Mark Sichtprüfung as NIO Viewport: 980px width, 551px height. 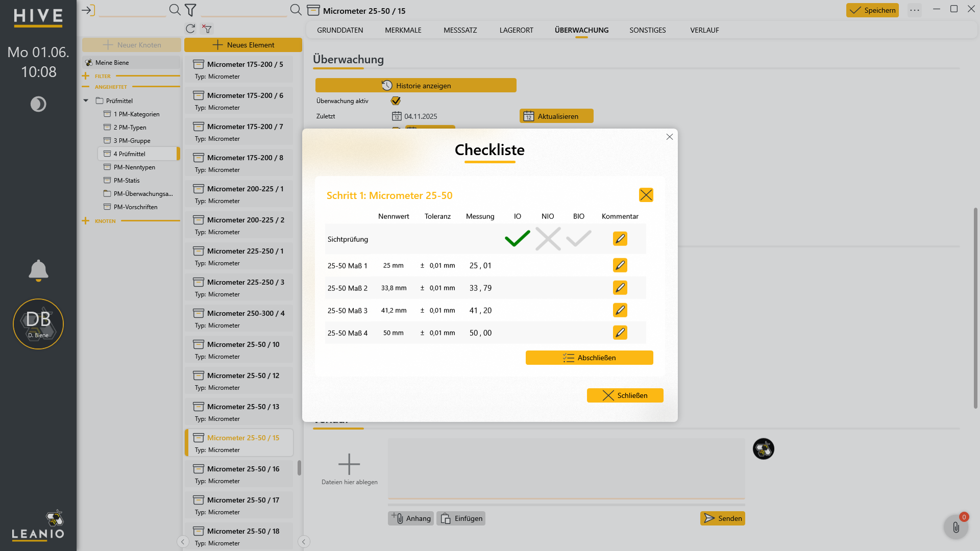[x=548, y=239]
